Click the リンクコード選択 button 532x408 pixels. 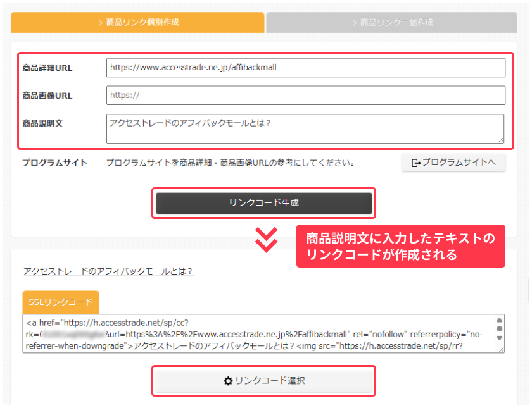[x=263, y=381]
